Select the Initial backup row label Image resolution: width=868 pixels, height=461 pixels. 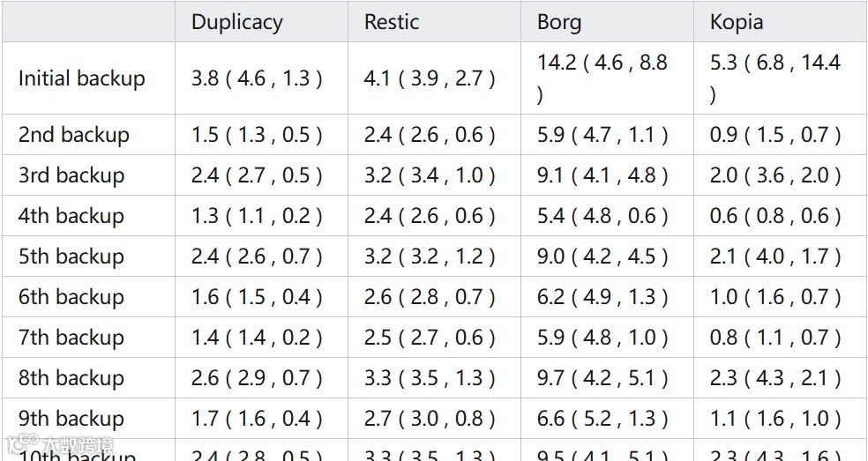[81, 78]
